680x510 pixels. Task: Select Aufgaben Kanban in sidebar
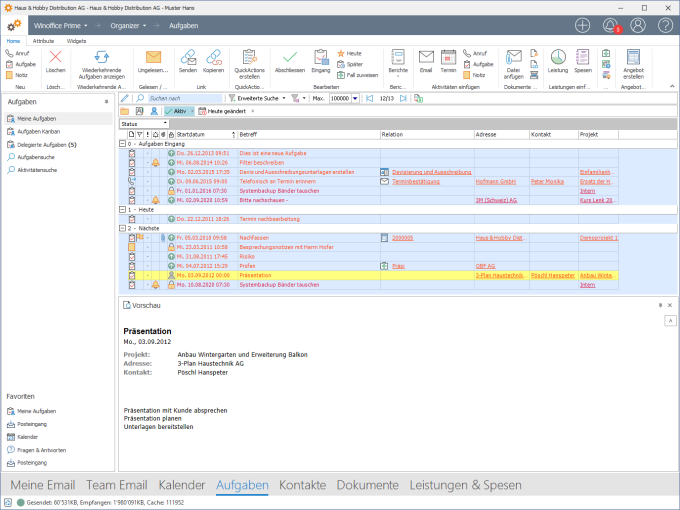38,132
